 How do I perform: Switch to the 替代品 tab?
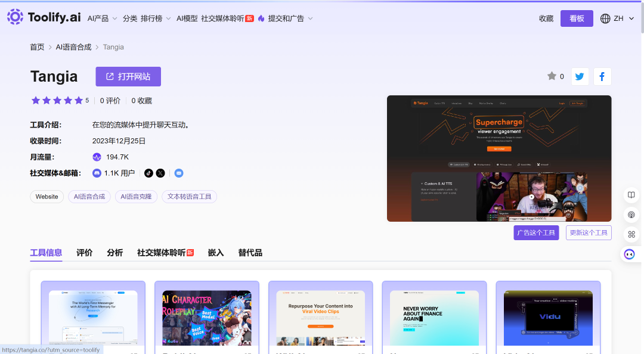tap(250, 253)
